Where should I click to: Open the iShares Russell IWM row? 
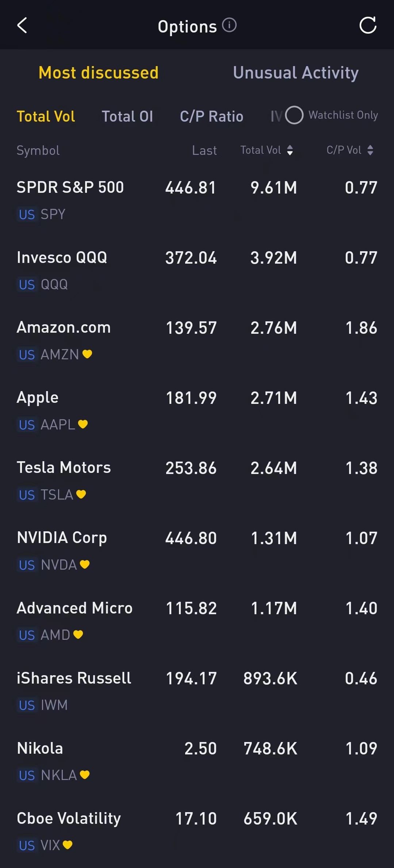tap(197, 691)
